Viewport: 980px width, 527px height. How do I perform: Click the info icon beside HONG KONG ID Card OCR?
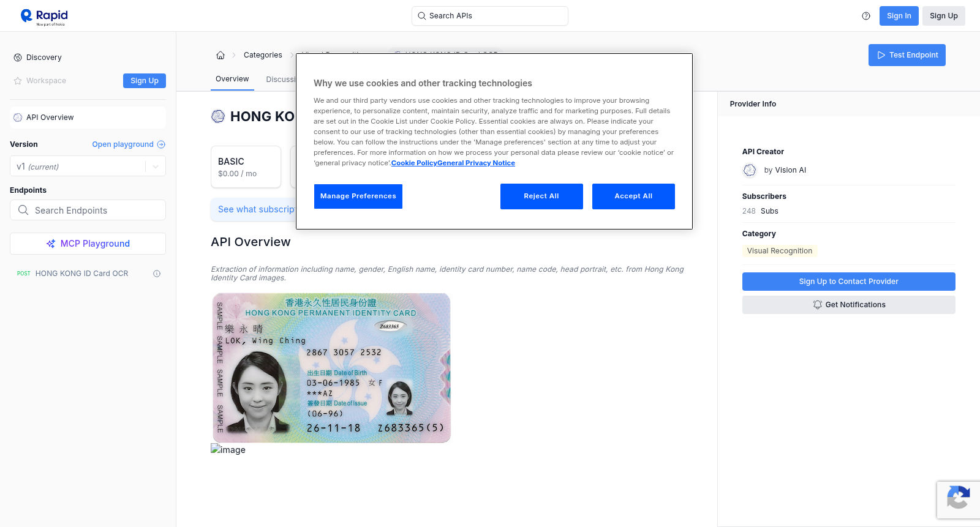click(157, 274)
